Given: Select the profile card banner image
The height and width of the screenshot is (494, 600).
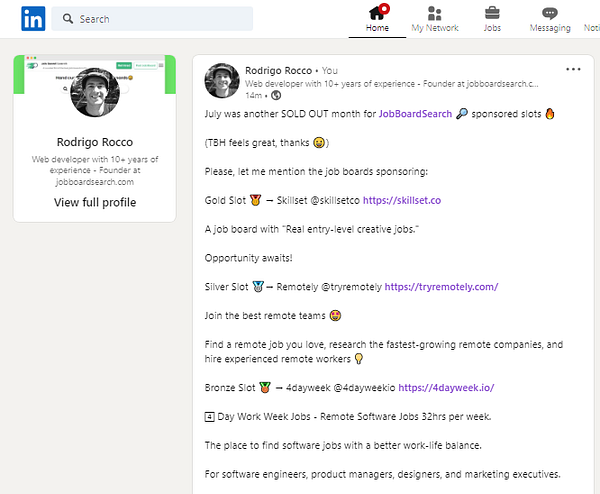Looking at the screenshot, I should coord(95,74).
